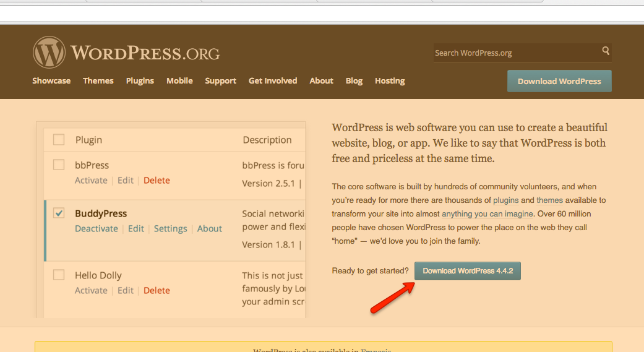This screenshot has width=644, height=352.
Task: Navigate to Get Involved
Action: pos(273,81)
